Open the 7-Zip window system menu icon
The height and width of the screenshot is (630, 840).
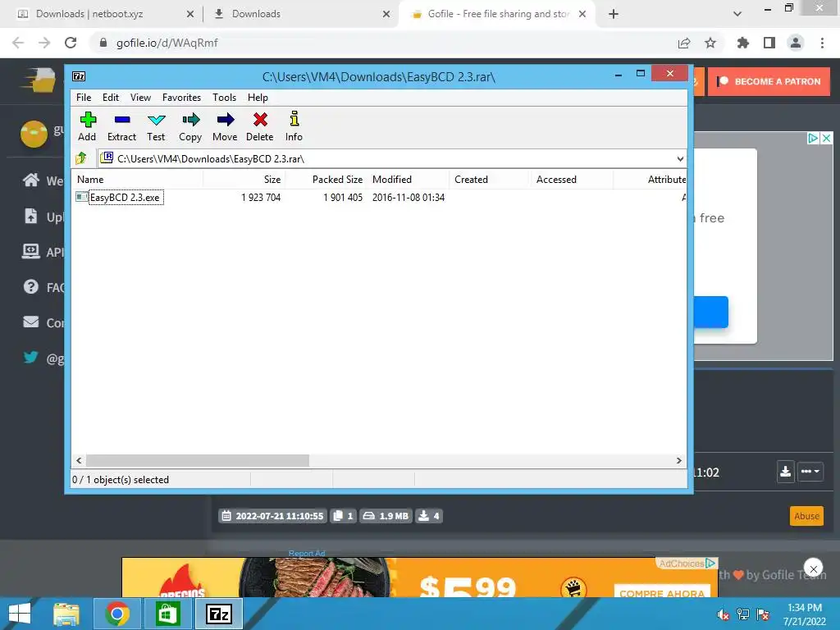(79, 76)
